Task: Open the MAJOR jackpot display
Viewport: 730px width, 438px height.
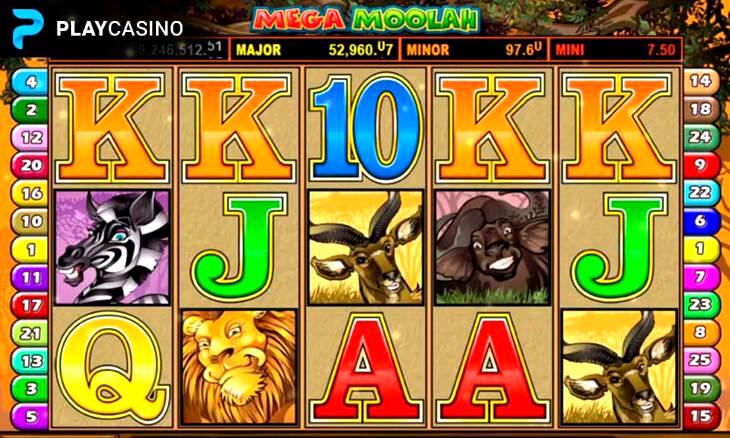Action: 315,49
